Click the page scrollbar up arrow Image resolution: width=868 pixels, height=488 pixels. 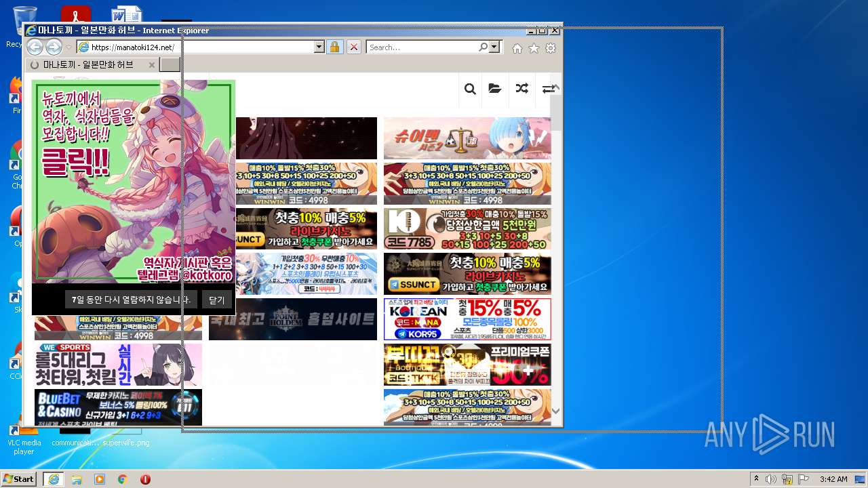556,88
